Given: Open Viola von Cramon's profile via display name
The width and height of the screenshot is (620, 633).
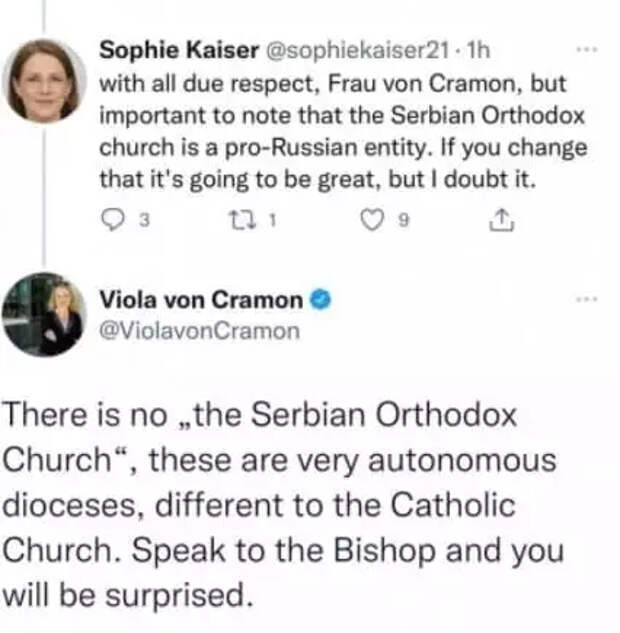Looking at the screenshot, I should point(201,300).
